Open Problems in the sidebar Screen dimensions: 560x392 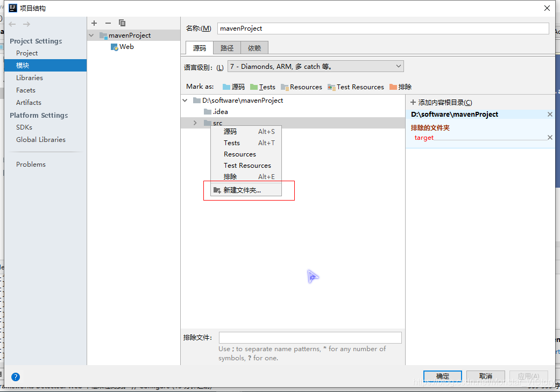45,165
